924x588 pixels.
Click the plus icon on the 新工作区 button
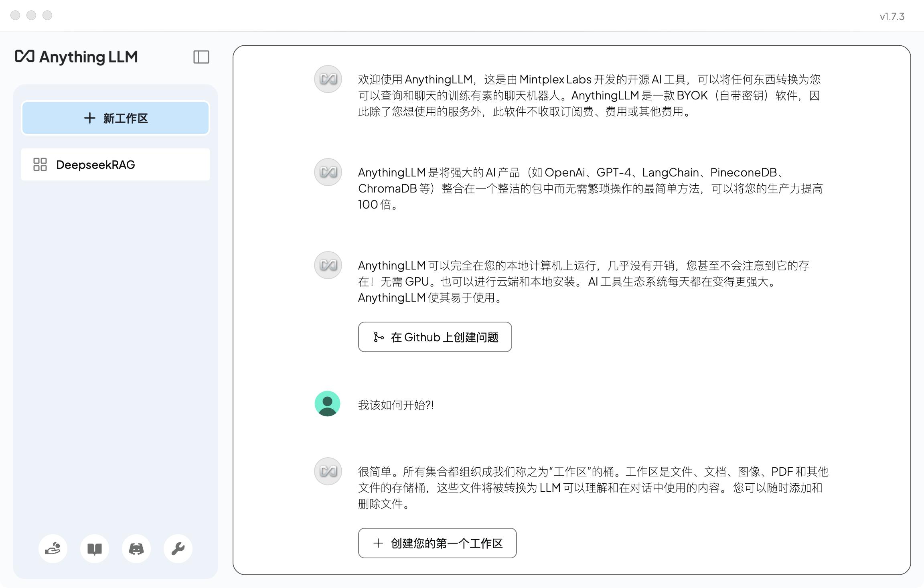(x=89, y=118)
